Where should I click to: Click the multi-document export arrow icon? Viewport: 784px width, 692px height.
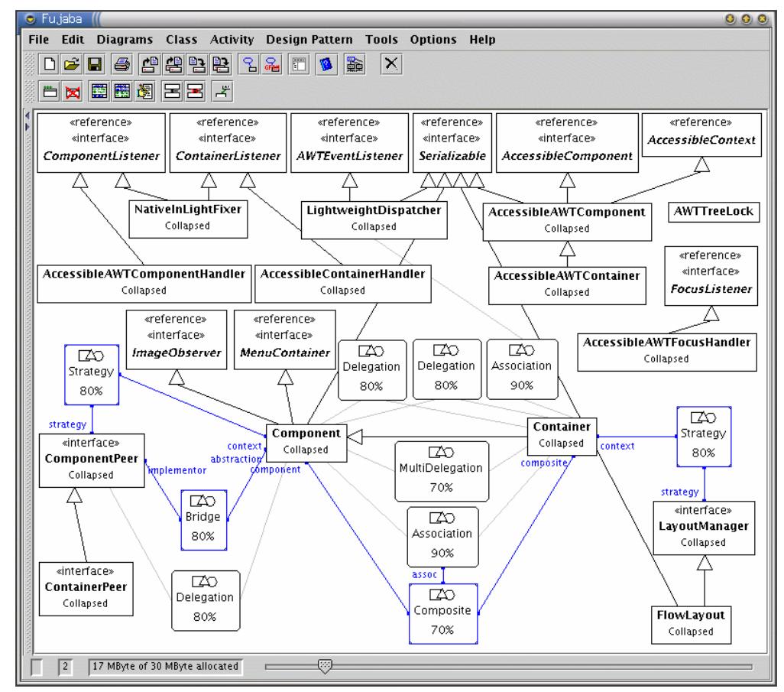(x=220, y=64)
